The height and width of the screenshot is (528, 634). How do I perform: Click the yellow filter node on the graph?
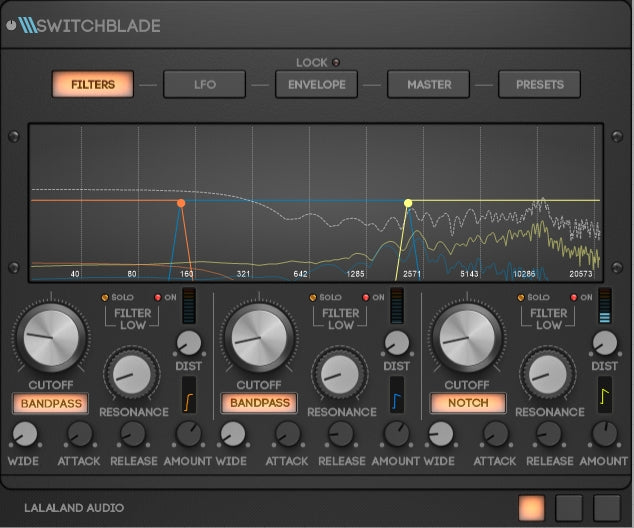tap(408, 203)
